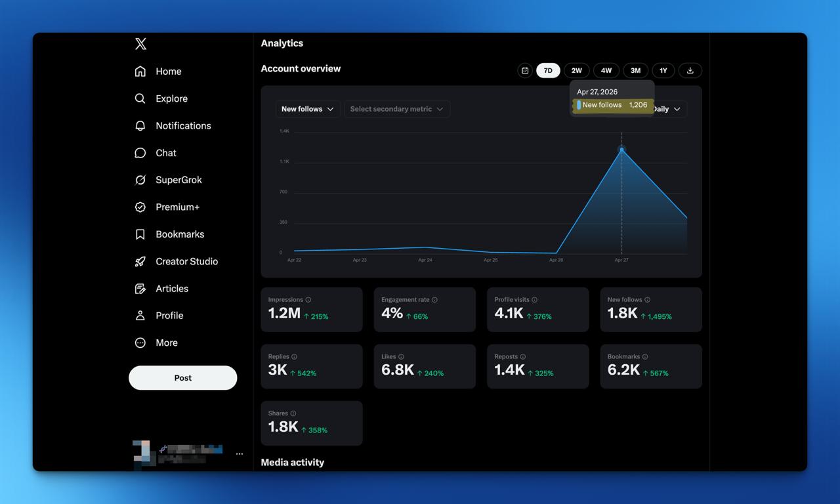Expand the Select secondary metric dropdown
Viewport: 840px width, 504px height.
(396, 108)
